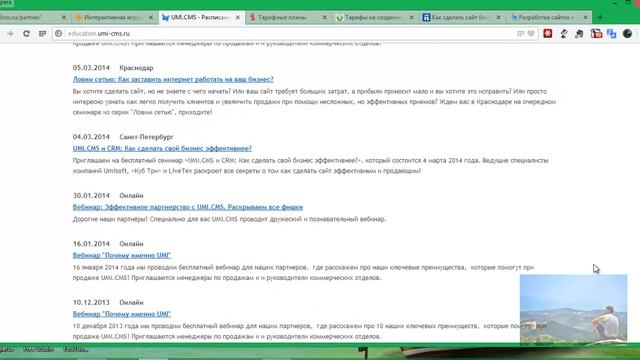Click the date 10.12.2013
This screenshot has width=640, height=360.
(x=91, y=302)
